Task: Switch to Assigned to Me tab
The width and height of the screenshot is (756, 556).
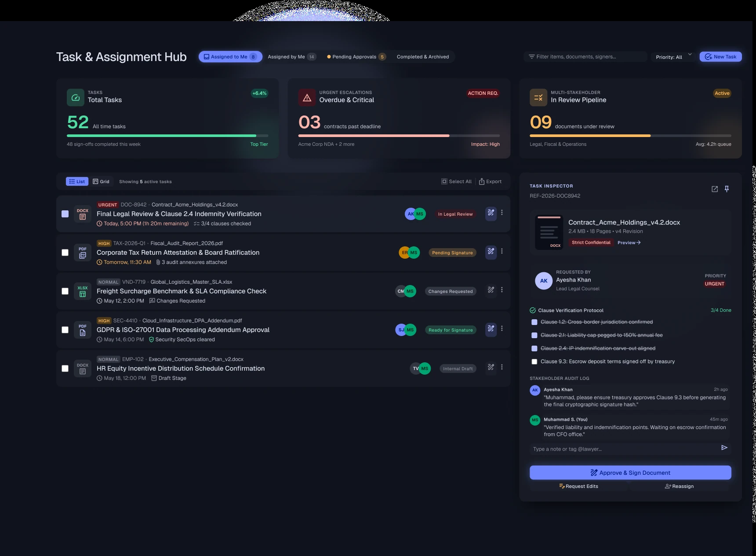Action: click(x=230, y=57)
